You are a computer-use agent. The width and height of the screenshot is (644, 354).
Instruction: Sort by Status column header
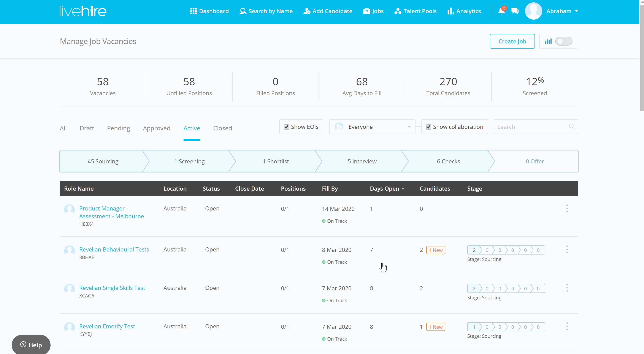(211, 189)
